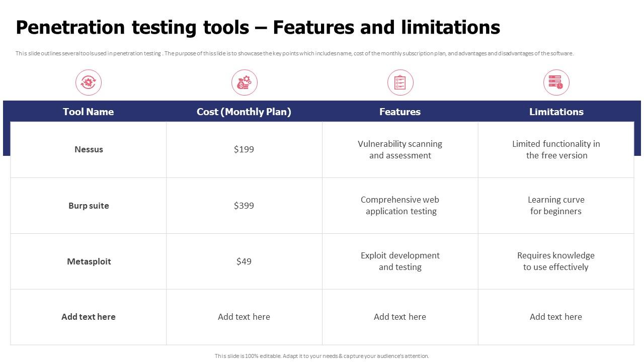This screenshot has width=644, height=362.
Task: Click the Vulnerability scanning and assessment text
Action: click(x=400, y=150)
